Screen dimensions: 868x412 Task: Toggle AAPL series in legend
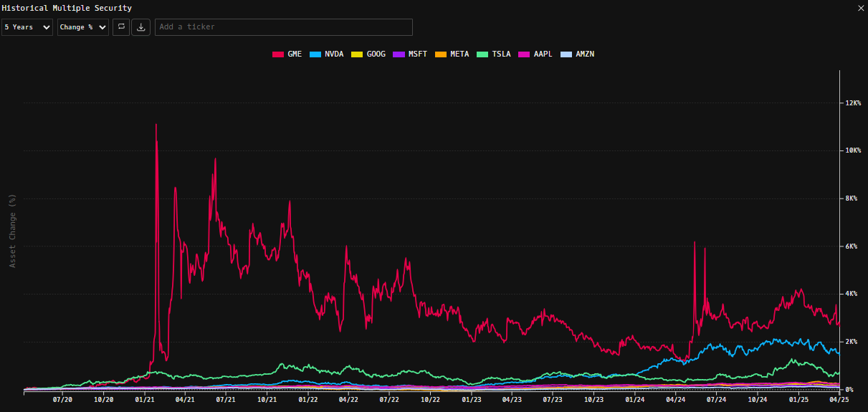536,54
